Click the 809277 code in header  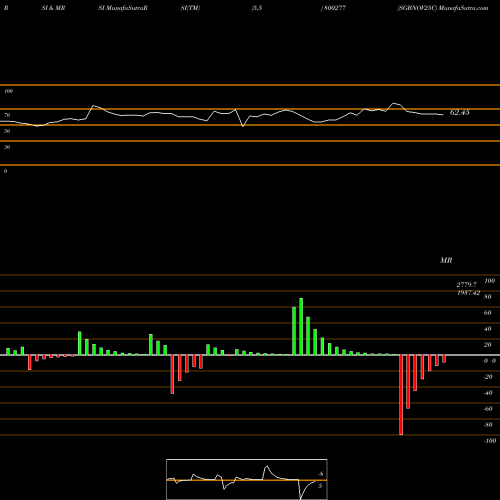pos(334,8)
